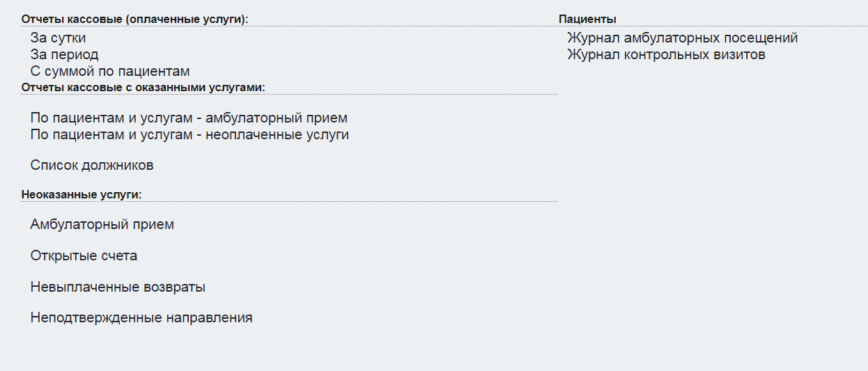Open Журнал амбулаторных посещений

coord(682,38)
